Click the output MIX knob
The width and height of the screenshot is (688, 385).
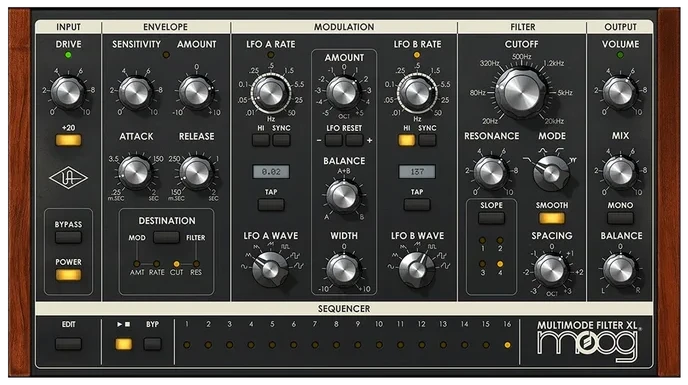pos(620,173)
